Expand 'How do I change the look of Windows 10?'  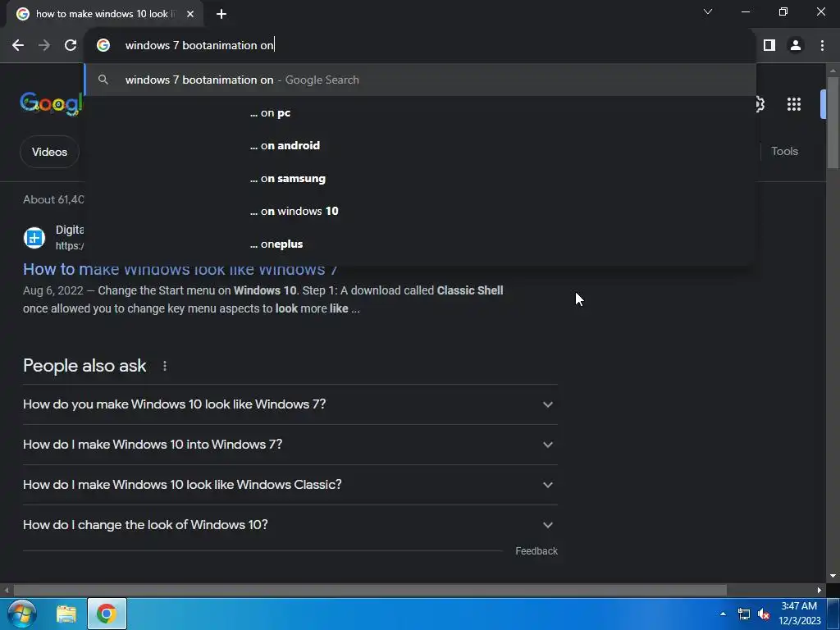(x=290, y=525)
